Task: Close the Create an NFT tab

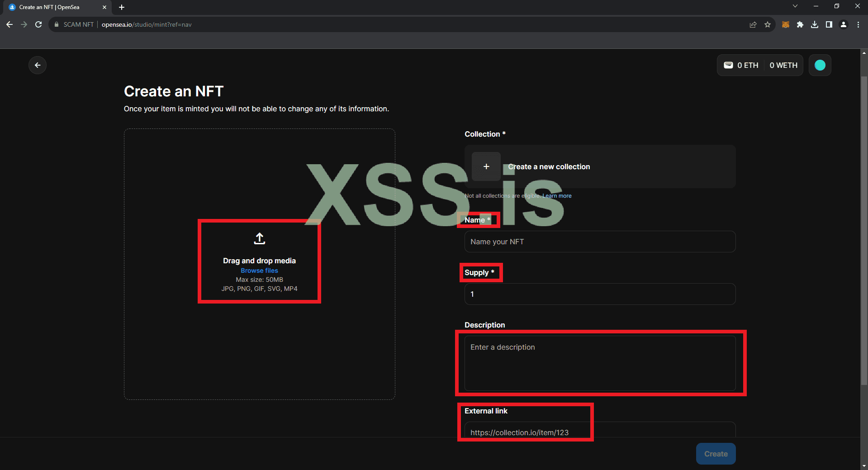Action: point(104,7)
